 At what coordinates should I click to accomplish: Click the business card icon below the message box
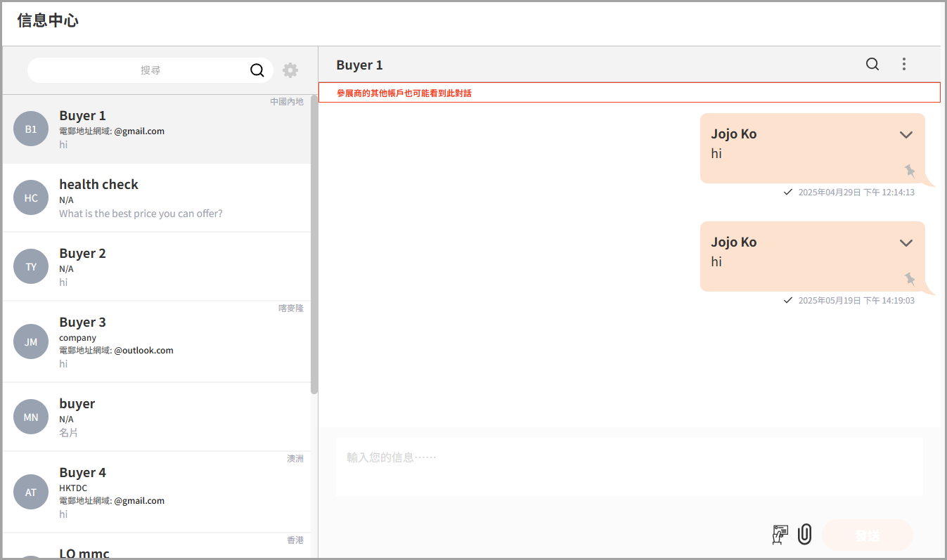(780, 535)
